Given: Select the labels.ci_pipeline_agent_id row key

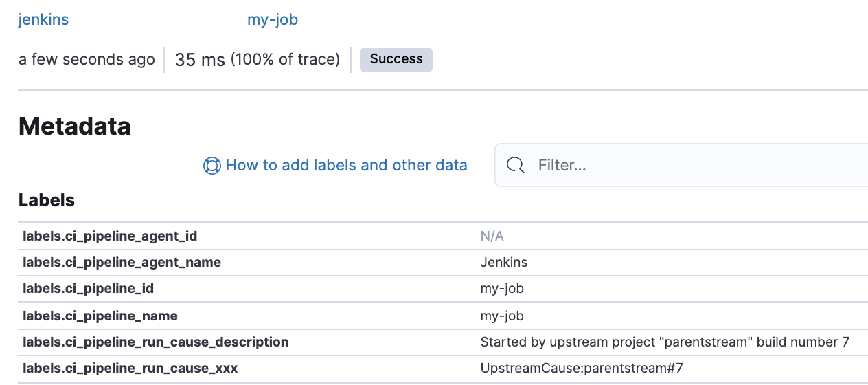Looking at the screenshot, I should [110, 236].
